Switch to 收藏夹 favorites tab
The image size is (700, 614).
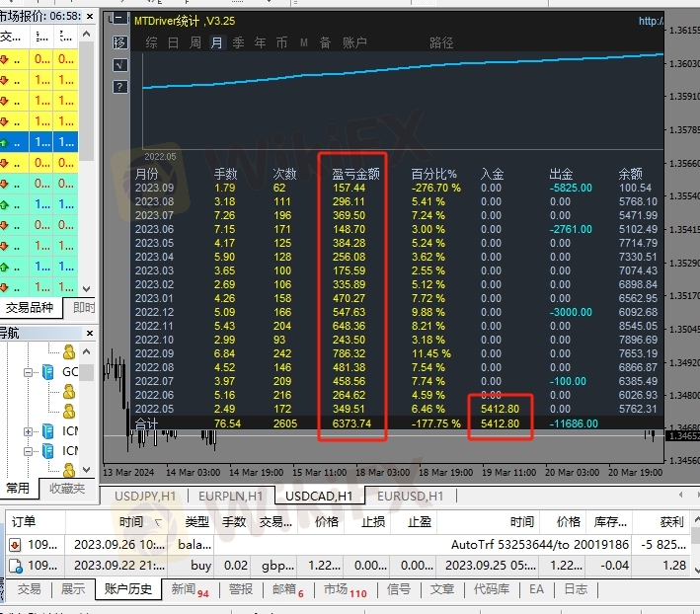pos(67,489)
